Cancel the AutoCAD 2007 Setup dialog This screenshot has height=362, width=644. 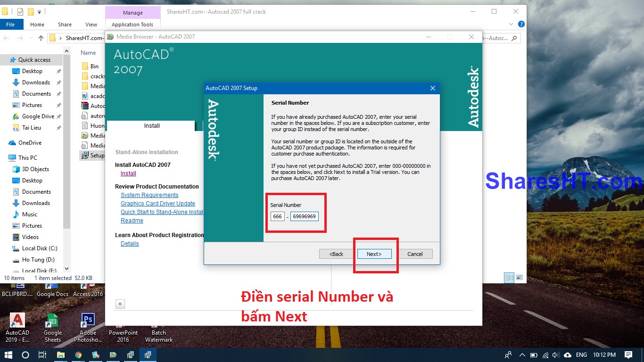point(415,254)
